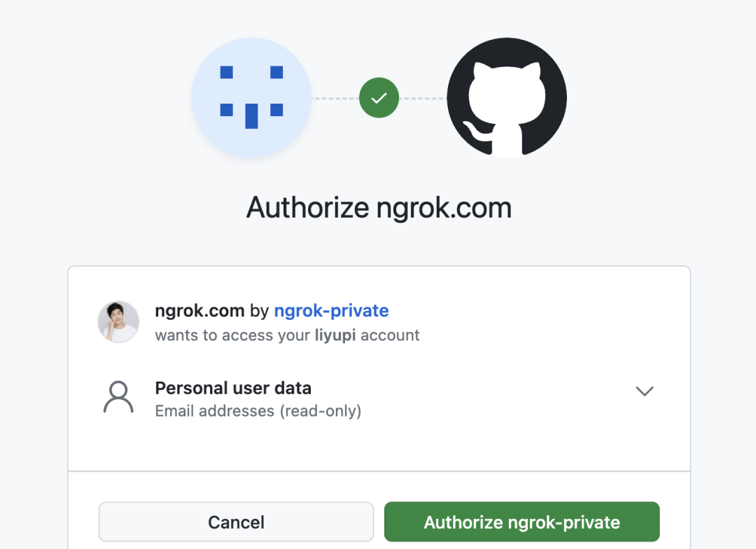Click the ngrok-private owner avatar
756x549 pixels.
(118, 322)
